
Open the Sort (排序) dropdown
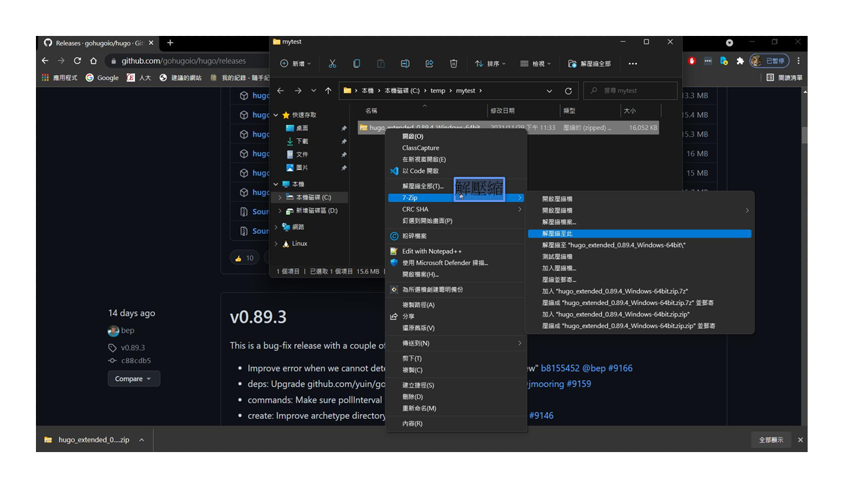[x=490, y=64]
